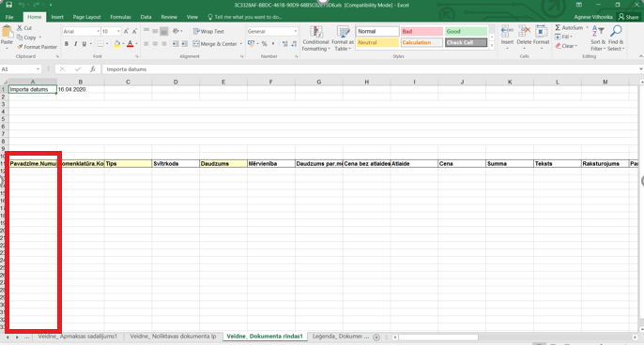Click the AutoSum sigma icon

tap(558, 27)
